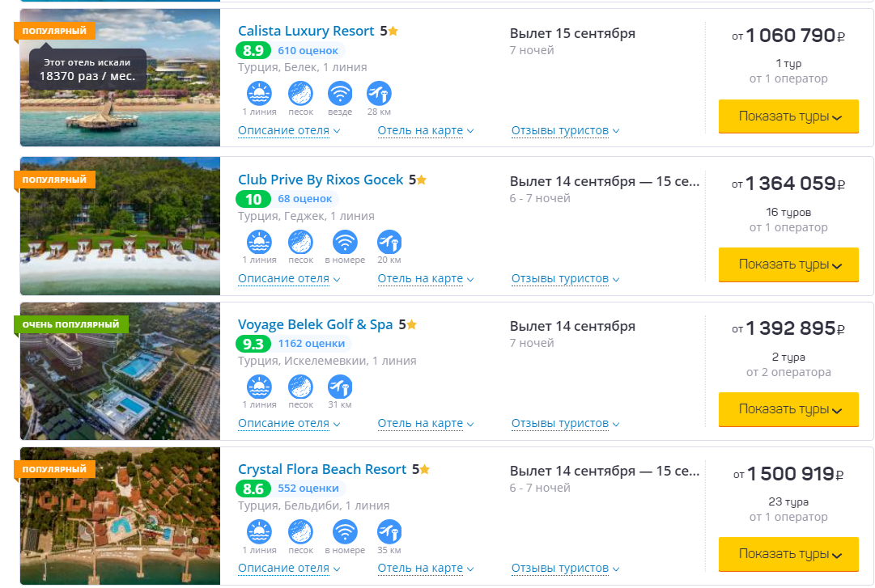The image size is (875, 588).
Task: Click the airport distance icon showing 31 км
Action: point(340,387)
